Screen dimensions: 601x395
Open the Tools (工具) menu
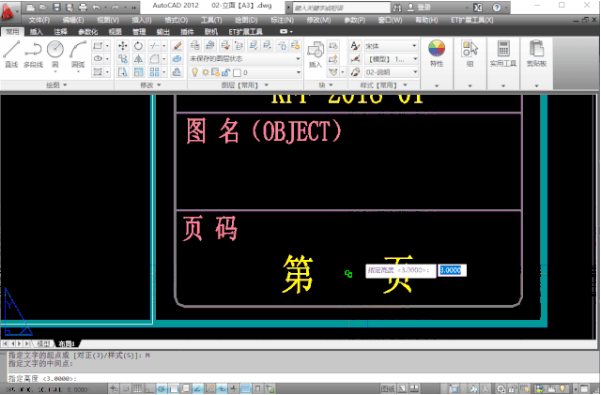(x=211, y=20)
